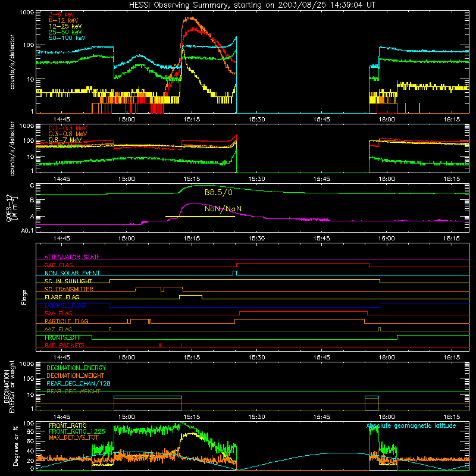
Task: Click the Flags vertical axis label
Action: pyautogui.click(x=24, y=297)
